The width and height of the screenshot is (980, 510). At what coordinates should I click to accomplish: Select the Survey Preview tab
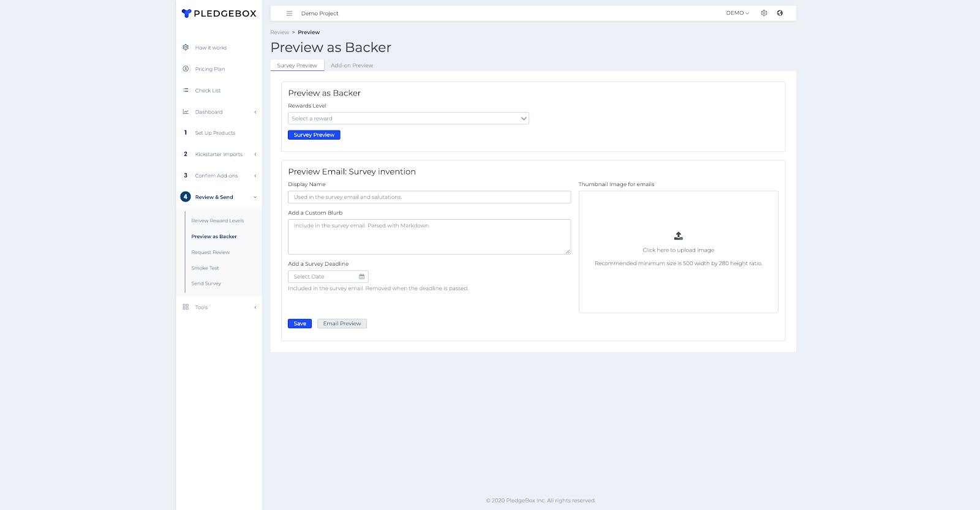click(x=297, y=66)
